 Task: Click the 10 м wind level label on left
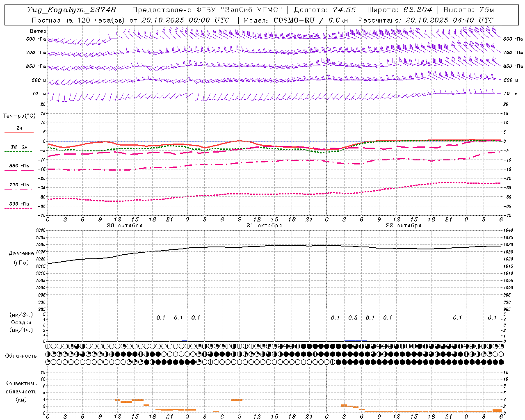39,94
